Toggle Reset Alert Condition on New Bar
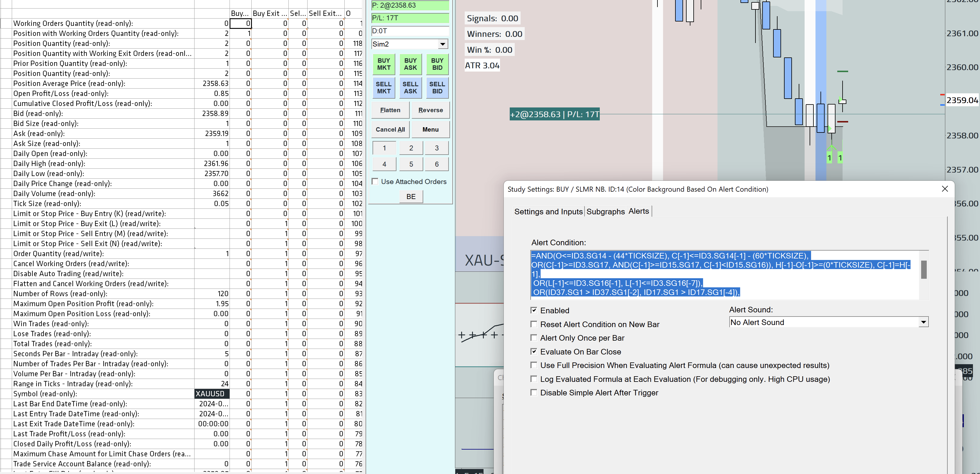The image size is (980, 474). click(534, 324)
